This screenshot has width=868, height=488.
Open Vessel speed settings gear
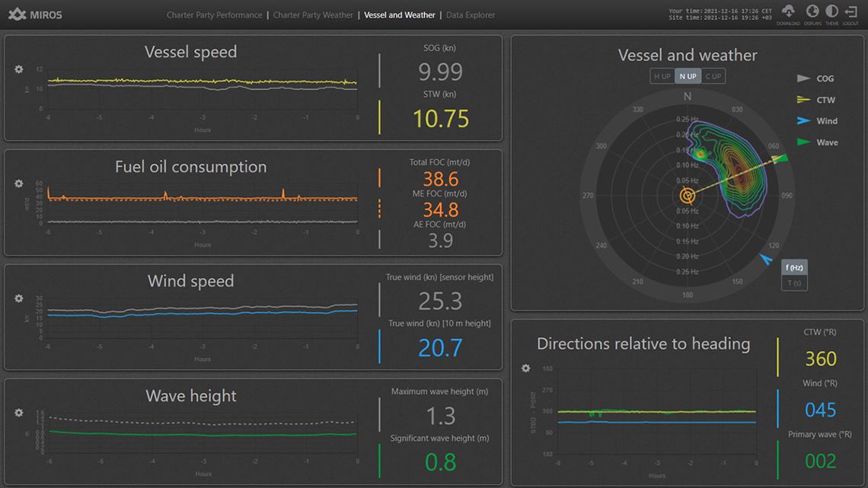click(x=19, y=69)
